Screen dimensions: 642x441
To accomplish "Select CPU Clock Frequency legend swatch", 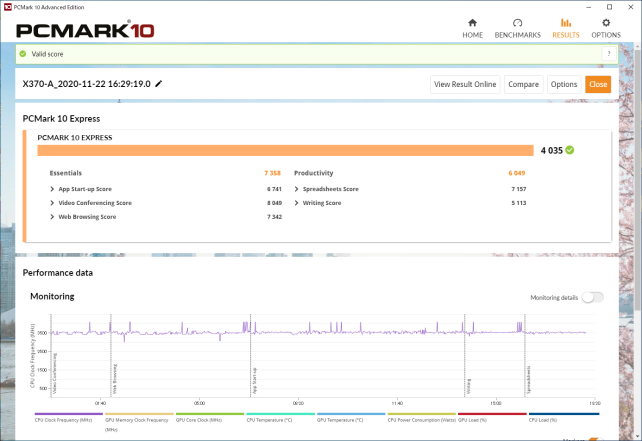I will tap(68, 414).
